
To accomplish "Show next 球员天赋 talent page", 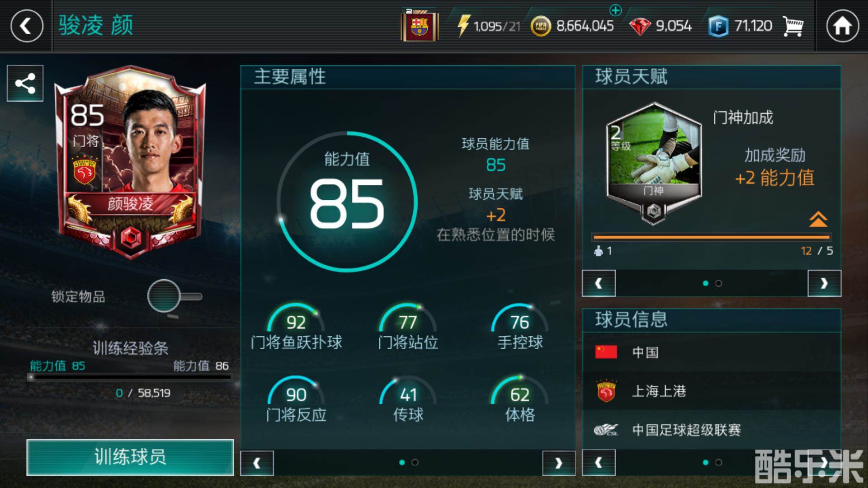I will pyautogui.click(x=824, y=283).
